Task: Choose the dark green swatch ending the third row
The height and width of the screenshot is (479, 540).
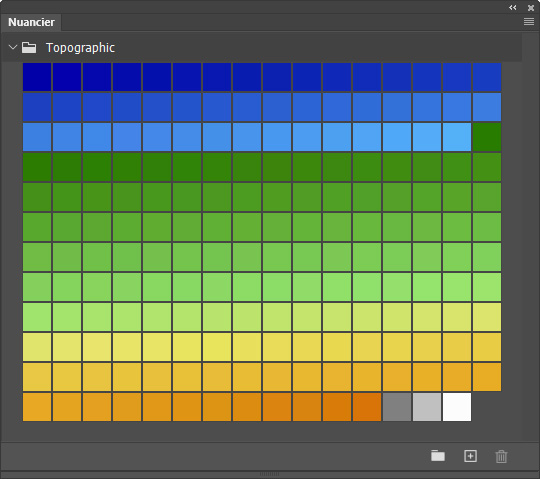Action: (x=487, y=137)
